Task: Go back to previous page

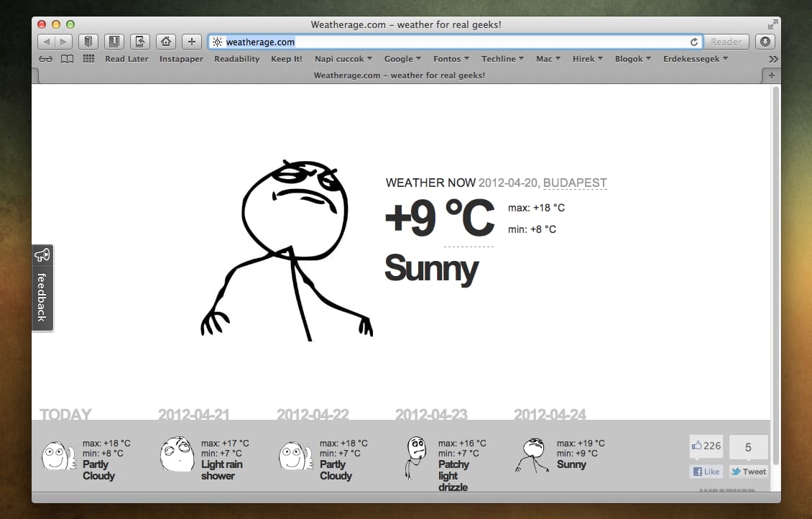Action: (x=46, y=42)
